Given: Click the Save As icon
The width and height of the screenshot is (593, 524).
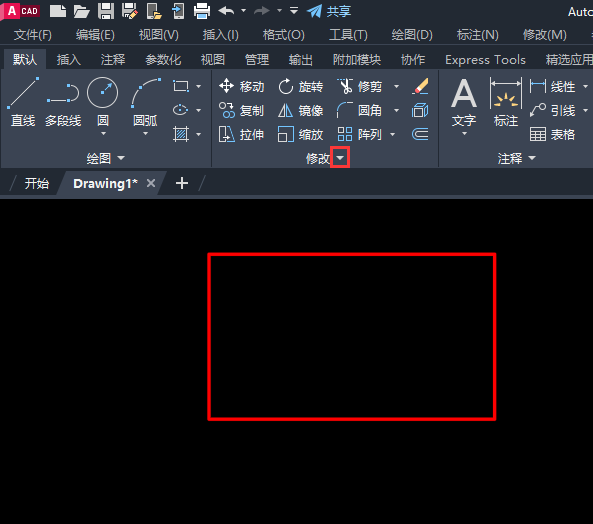Looking at the screenshot, I should point(130,11).
